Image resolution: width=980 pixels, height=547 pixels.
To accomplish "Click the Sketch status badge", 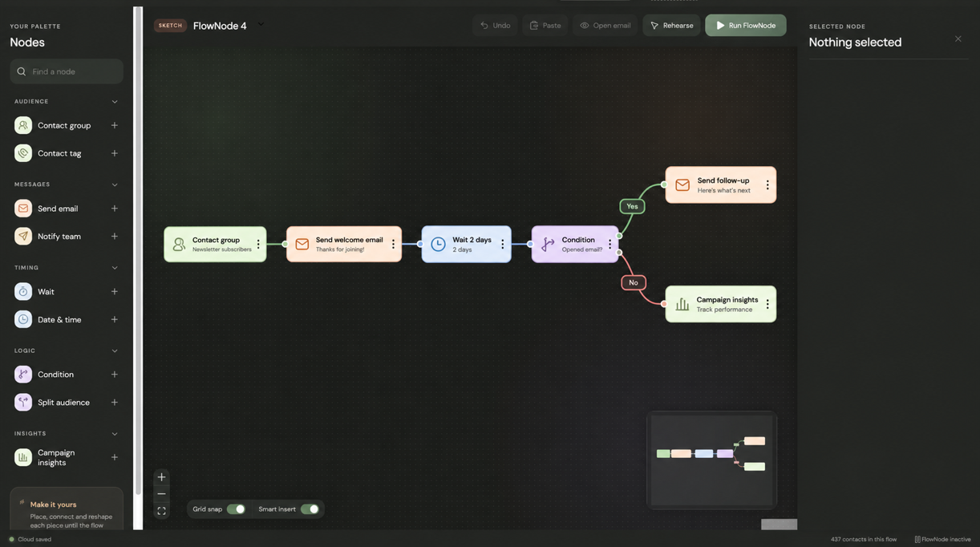I will coord(171,26).
